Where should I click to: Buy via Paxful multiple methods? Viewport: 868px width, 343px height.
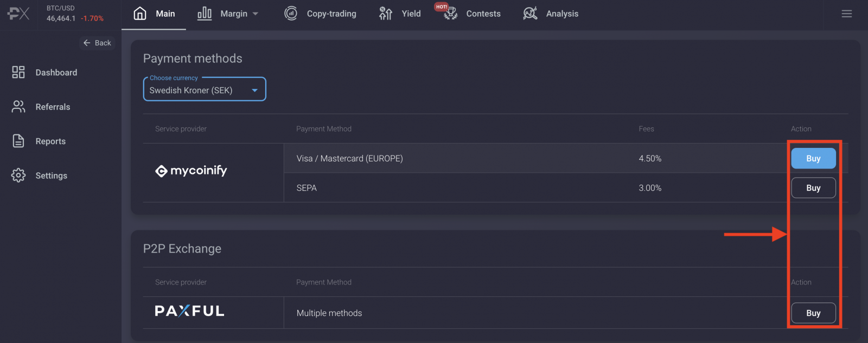tap(813, 313)
